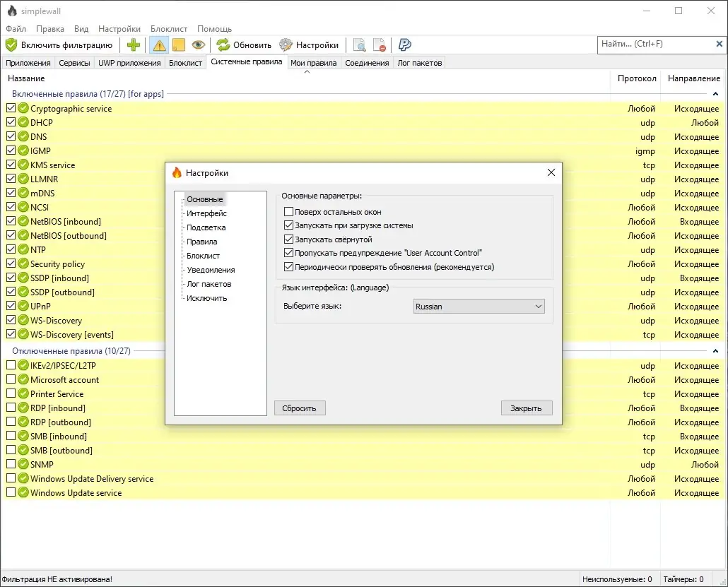728x587 pixels.
Task: Click the green status icon beside Microsoft account
Action: tap(23, 379)
